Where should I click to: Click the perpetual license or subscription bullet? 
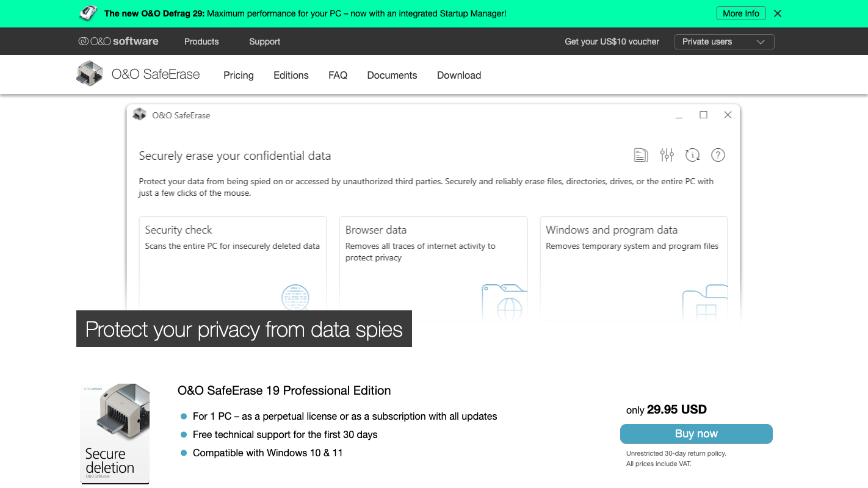point(345,416)
